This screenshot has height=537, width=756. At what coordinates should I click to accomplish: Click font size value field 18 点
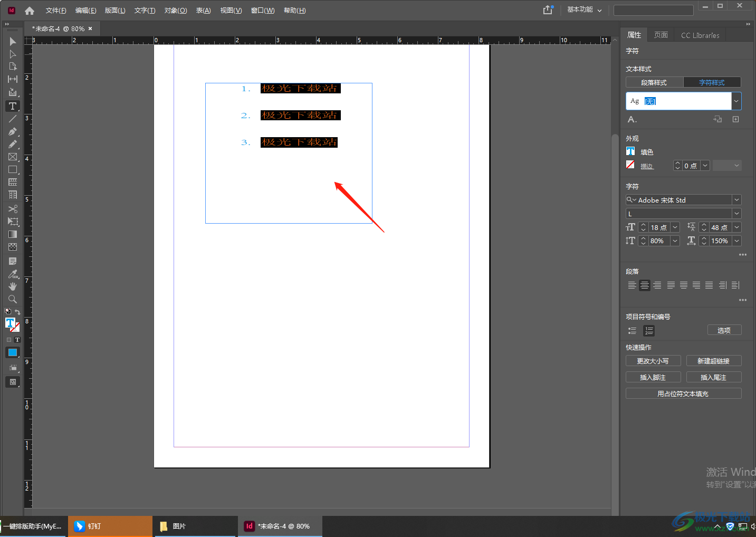click(659, 227)
